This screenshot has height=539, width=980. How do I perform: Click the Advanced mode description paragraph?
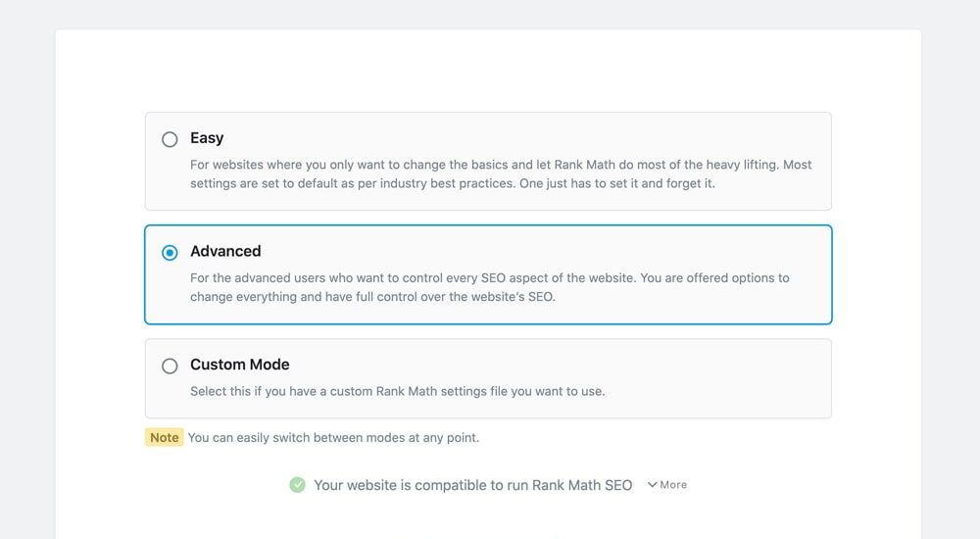[489, 287]
